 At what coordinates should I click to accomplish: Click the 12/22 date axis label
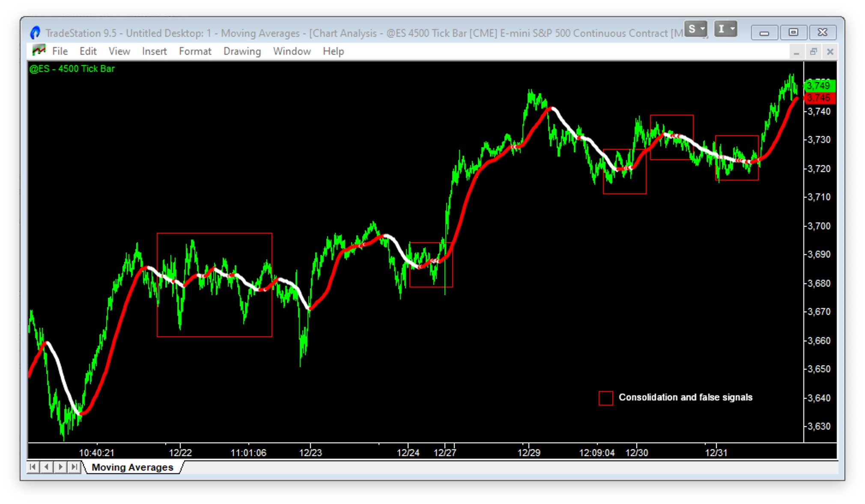(180, 453)
